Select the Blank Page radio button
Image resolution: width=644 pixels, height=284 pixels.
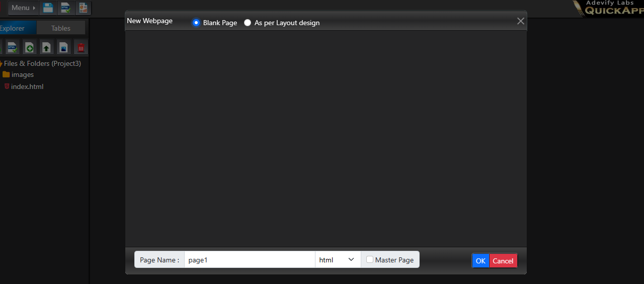tap(196, 23)
